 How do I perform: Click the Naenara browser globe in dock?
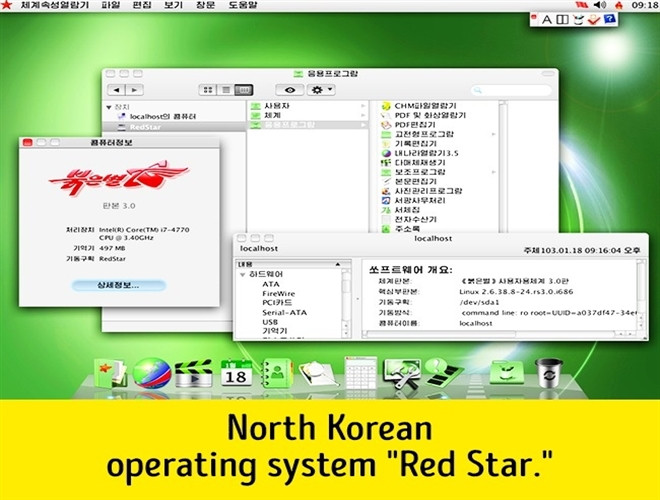[x=149, y=374]
